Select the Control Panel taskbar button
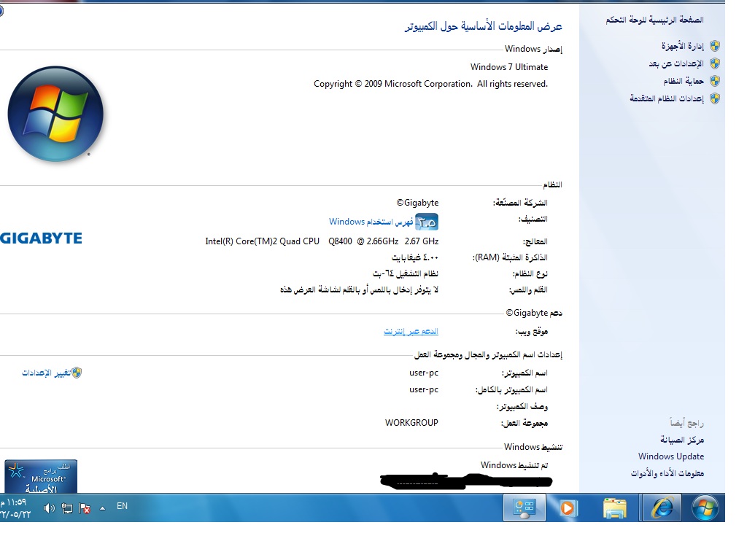The height and width of the screenshot is (560, 747). click(524, 507)
